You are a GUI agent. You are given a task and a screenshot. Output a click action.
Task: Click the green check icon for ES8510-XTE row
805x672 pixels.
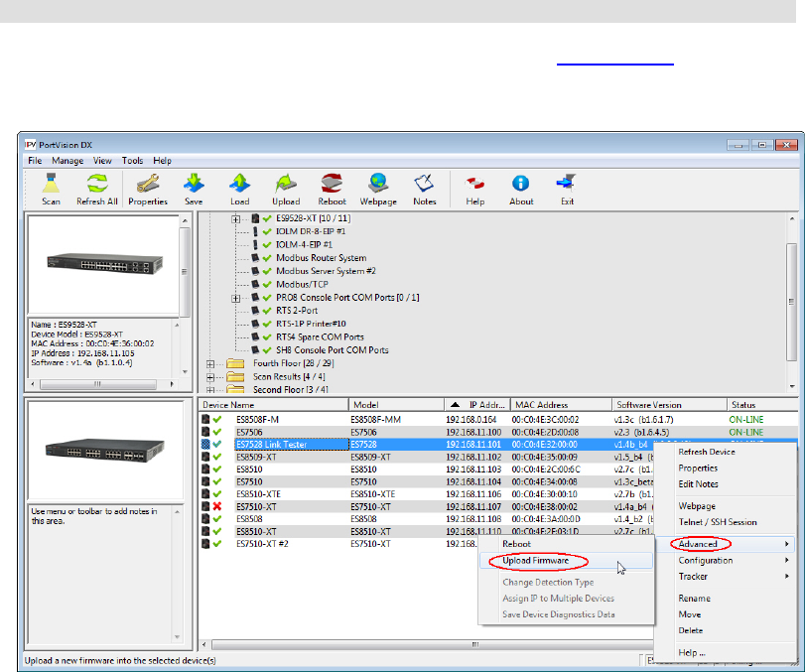click(217, 494)
